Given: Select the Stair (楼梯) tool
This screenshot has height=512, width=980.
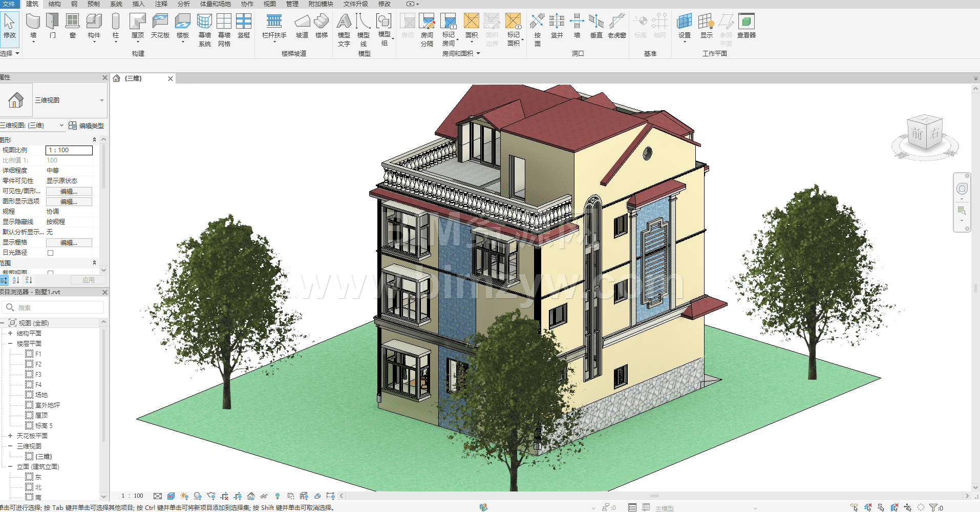Looking at the screenshot, I should (x=321, y=22).
